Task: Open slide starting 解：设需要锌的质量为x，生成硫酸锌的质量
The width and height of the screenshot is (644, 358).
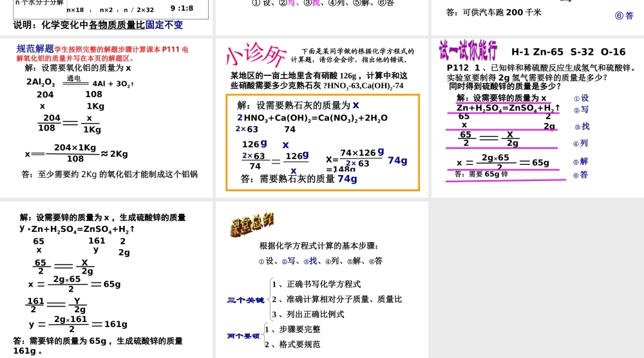Action: tap(106, 279)
